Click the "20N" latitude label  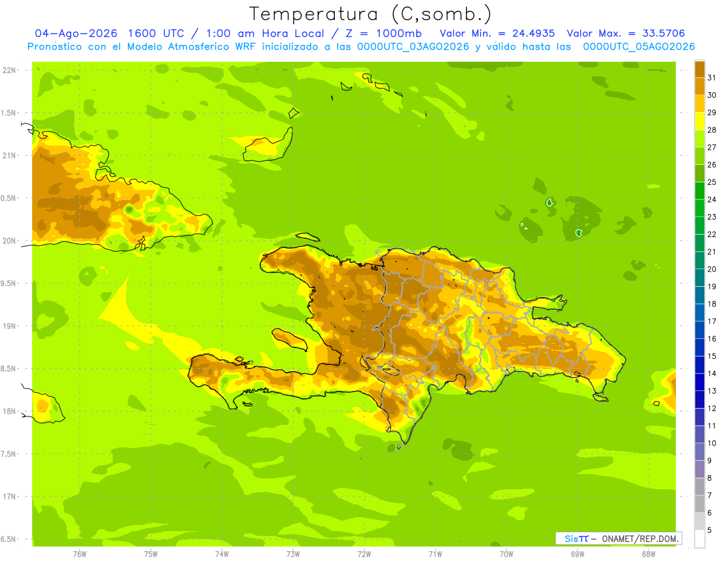click(9, 241)
